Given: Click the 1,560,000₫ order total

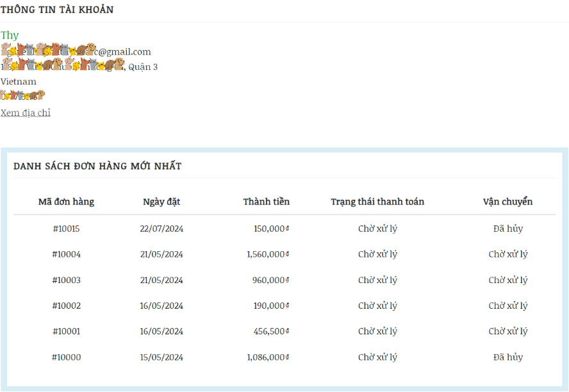Looking at the screenshot, I should click(x=268, y=254).
